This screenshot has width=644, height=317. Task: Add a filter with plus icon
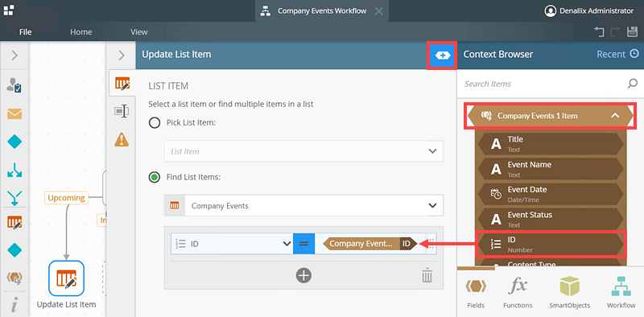[x=303, y=275]
